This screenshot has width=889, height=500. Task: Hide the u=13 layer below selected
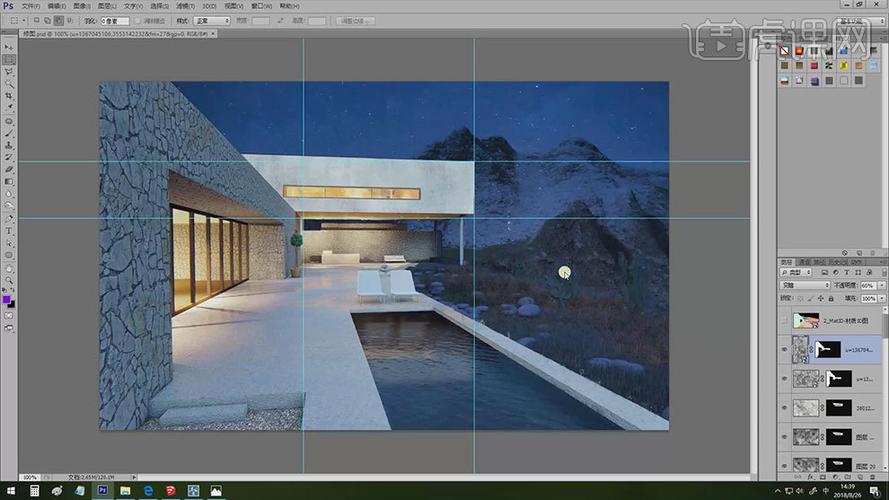pos(785,379)
